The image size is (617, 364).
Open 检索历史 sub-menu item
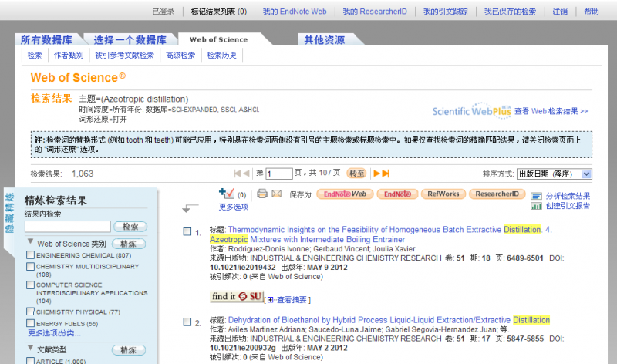point(222,55)
